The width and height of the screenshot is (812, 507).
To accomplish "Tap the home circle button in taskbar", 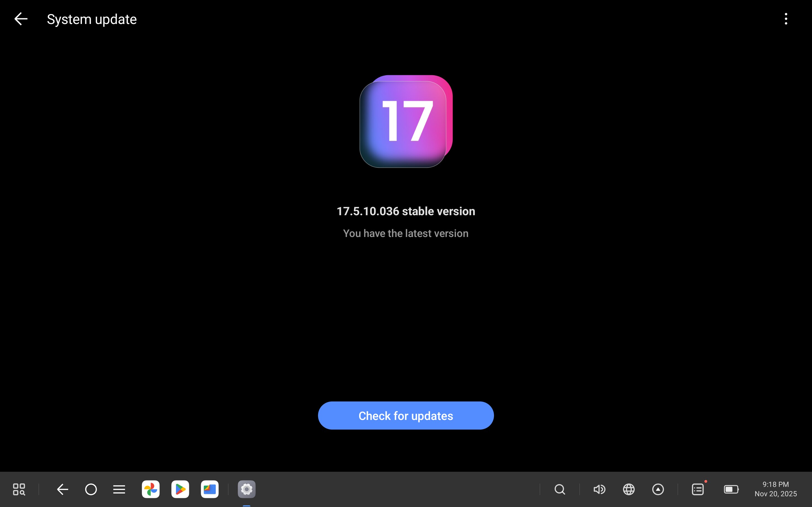I will pyautogui.click(x=91, y=489).
